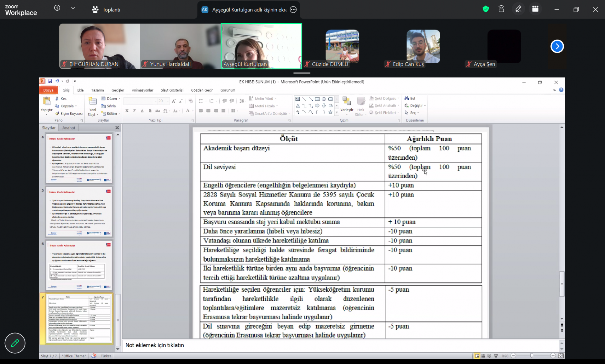This screenshot has width=605, height=364.
Task: Click the zoom level slider
Action: 532,356
